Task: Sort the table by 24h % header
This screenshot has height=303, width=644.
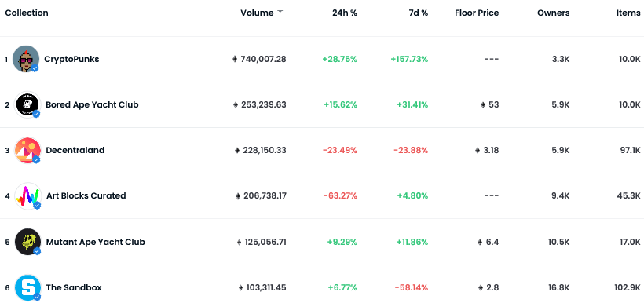Action: pyautogui.click(x=345, y=13)
